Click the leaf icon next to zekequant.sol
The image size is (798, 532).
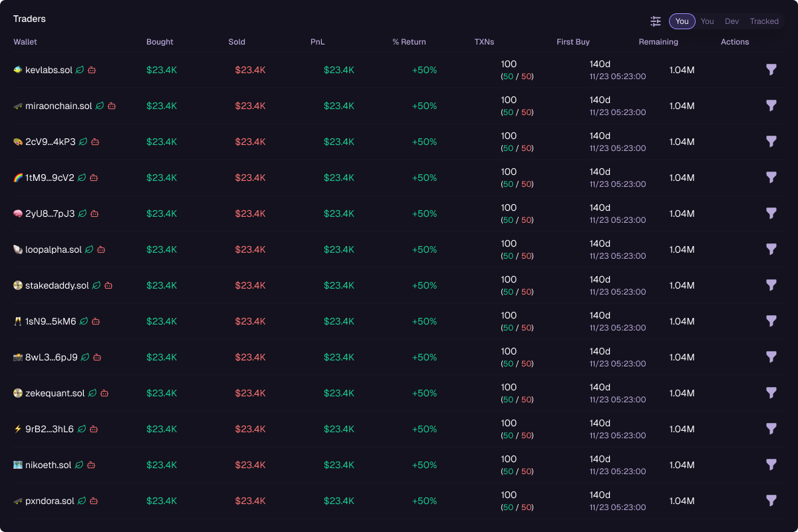tap(92, 393)
